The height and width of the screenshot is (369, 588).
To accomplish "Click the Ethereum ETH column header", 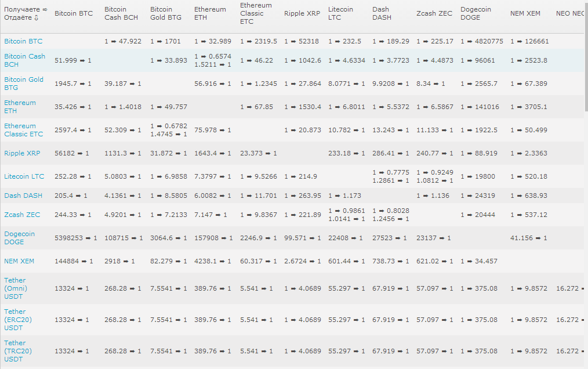I will 210,13.
